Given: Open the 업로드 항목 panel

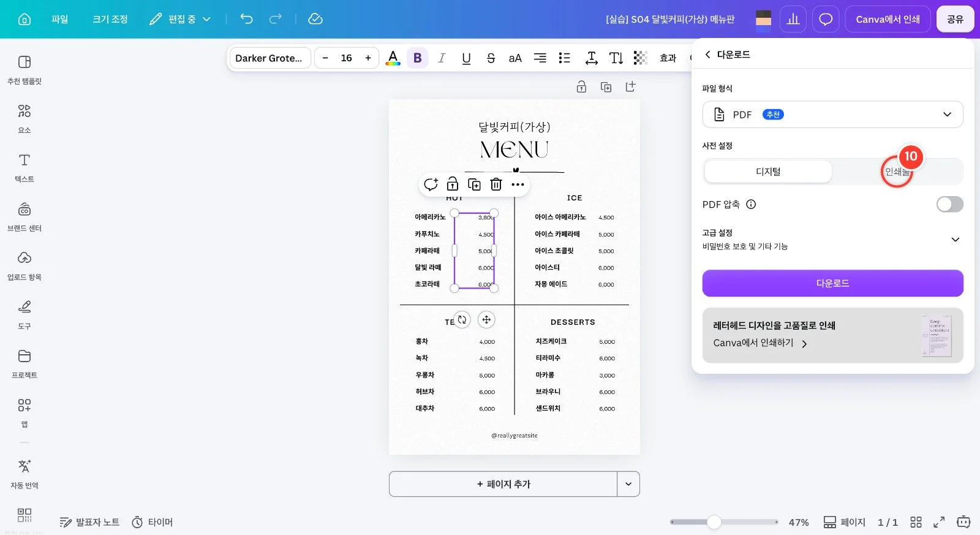Looking at the screenshot, I should point(24,266).
